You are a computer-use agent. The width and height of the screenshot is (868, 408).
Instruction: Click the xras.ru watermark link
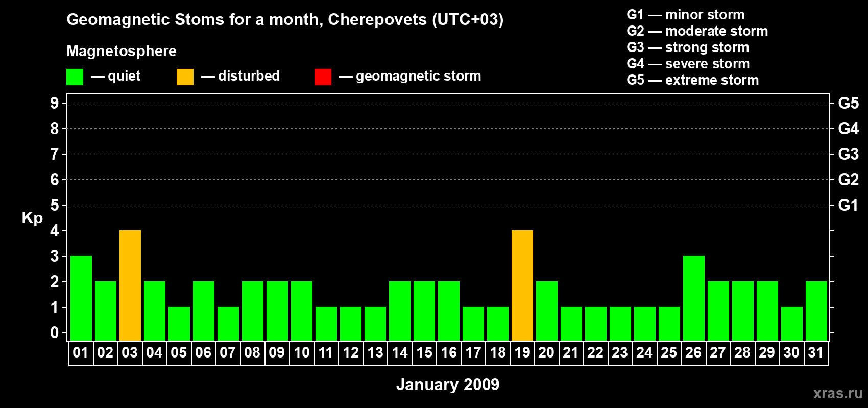tap(837, 393)
